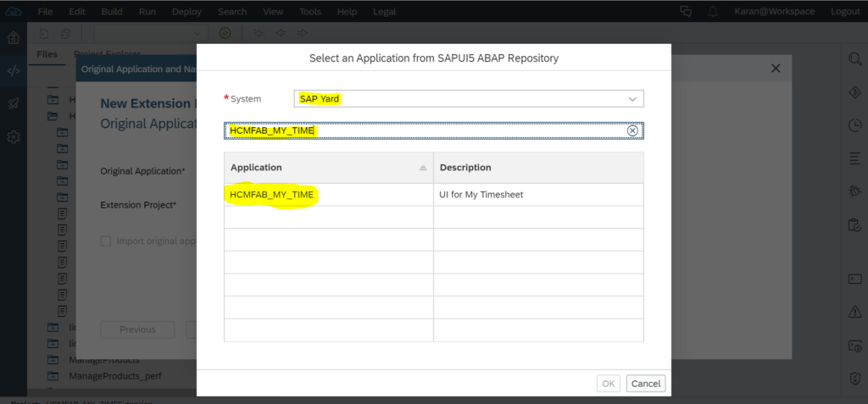Image resolution: width=868 pixels, height=404 pixels.
Task: Open the Console pane icon
Action: [854, 278]
